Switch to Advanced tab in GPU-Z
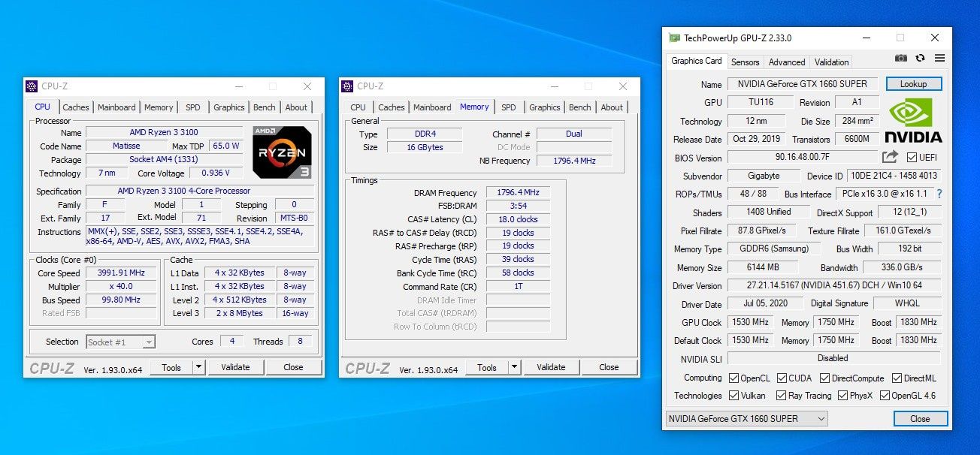 [x=787, y=62]
